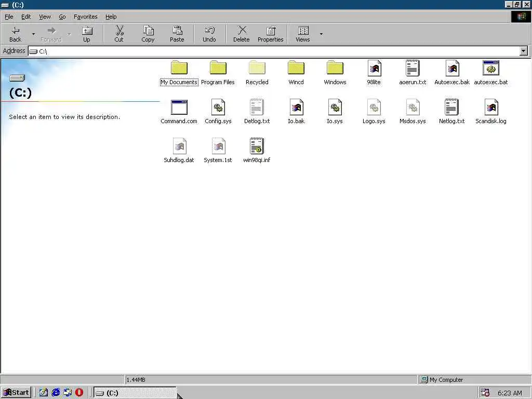Click the Windows flag logo throbber
The image size is (532, 399).
coord(521,17)
